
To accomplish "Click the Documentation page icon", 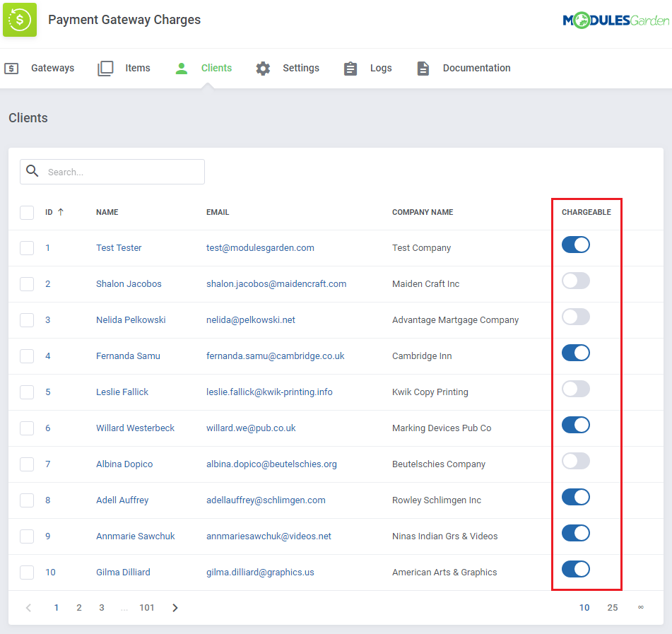I will tap(423, 68).
